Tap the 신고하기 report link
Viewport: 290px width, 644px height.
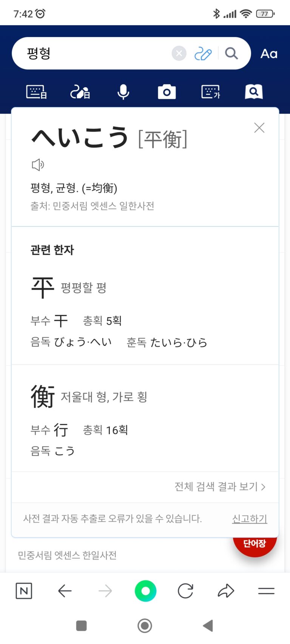pyautogui.click(x=249, y=519)
